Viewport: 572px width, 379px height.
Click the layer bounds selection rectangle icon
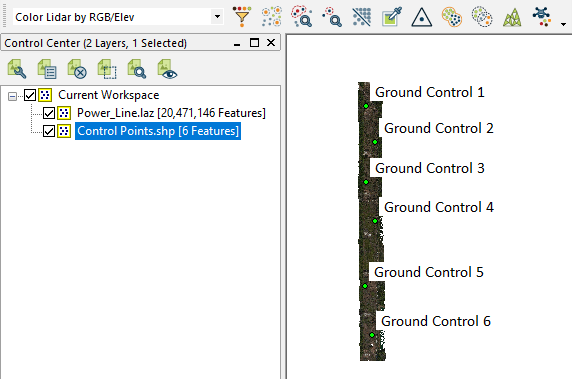107,69
